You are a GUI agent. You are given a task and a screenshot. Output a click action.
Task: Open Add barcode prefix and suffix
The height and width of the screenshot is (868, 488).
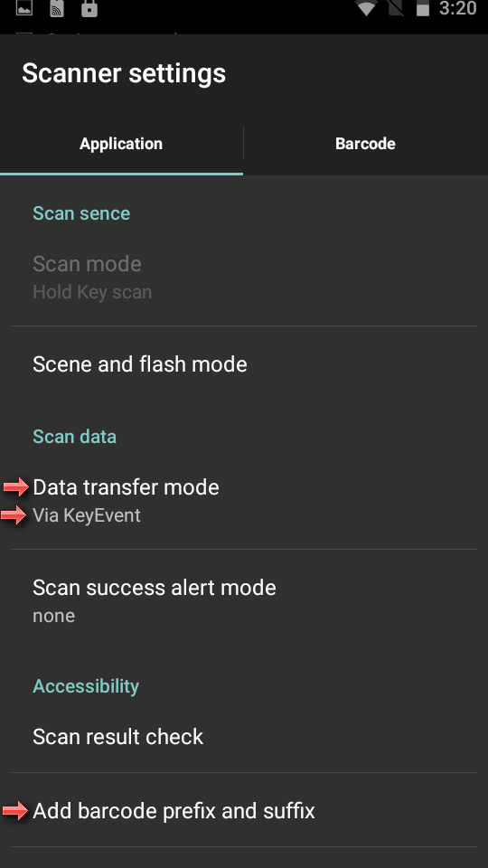pyautogui.click(x=244, y=810)
